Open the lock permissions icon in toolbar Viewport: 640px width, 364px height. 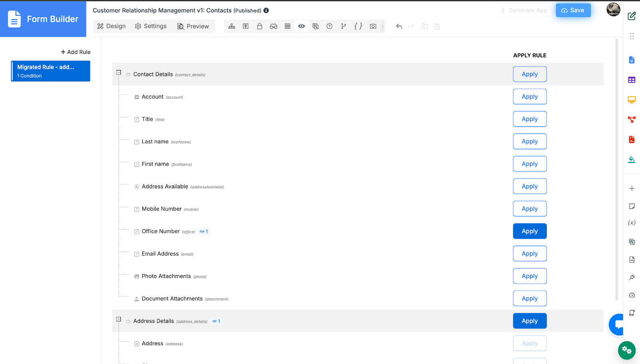tap(260, 26)
